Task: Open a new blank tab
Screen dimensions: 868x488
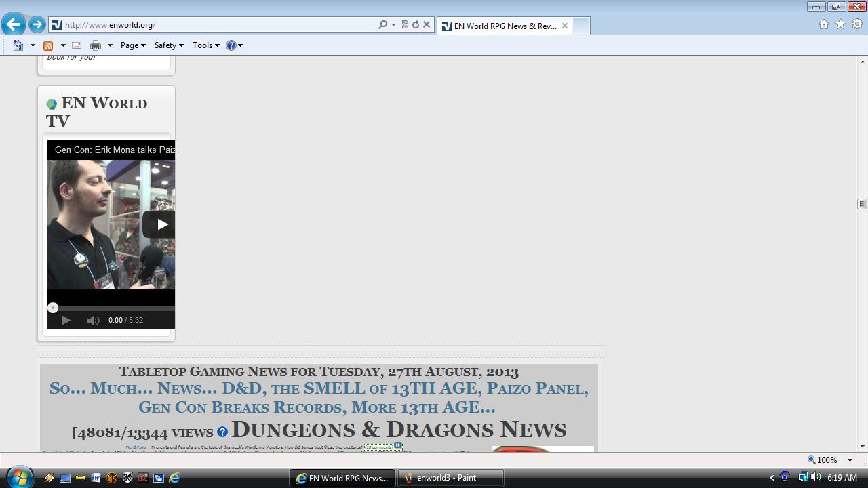Action: (581, 26)
